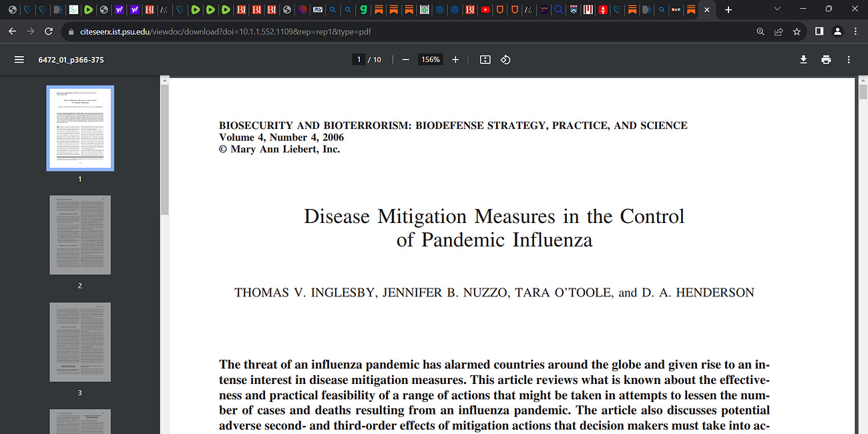Open Chrome's three-dot settings menu
868x434 pixels.
click(x=855, y=31)
